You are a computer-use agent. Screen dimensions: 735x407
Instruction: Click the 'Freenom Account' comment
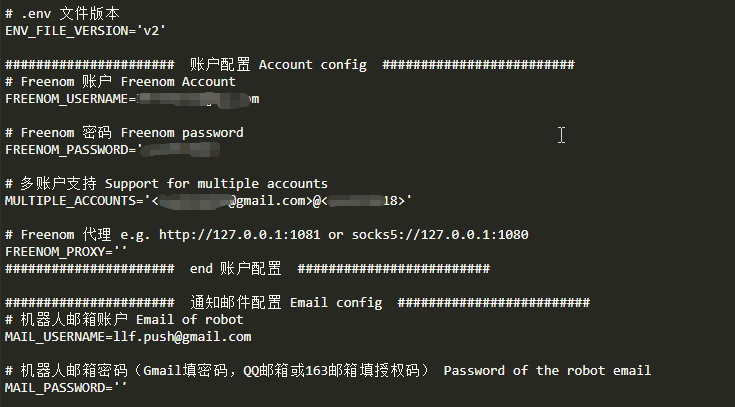pyautogui.click(x=178, y=82)
